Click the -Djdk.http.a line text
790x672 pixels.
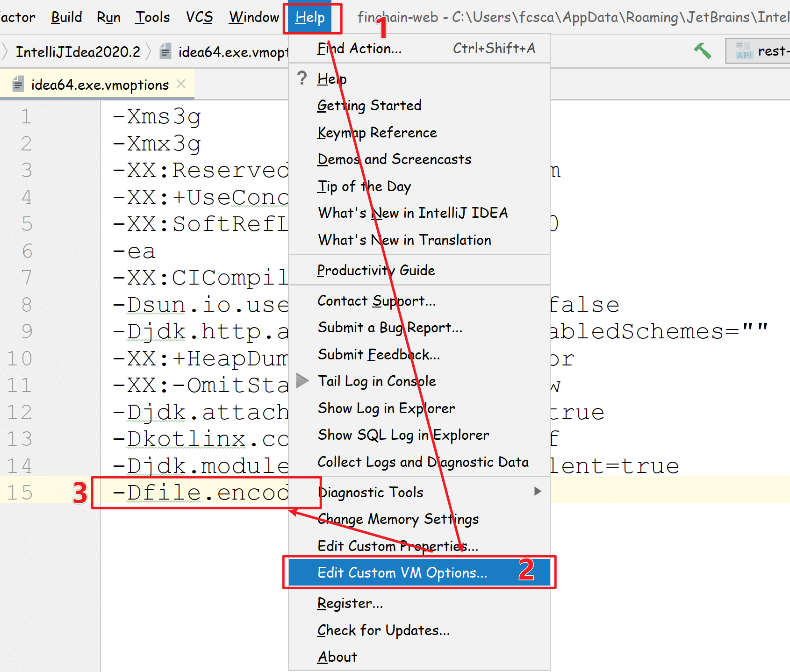200,332
